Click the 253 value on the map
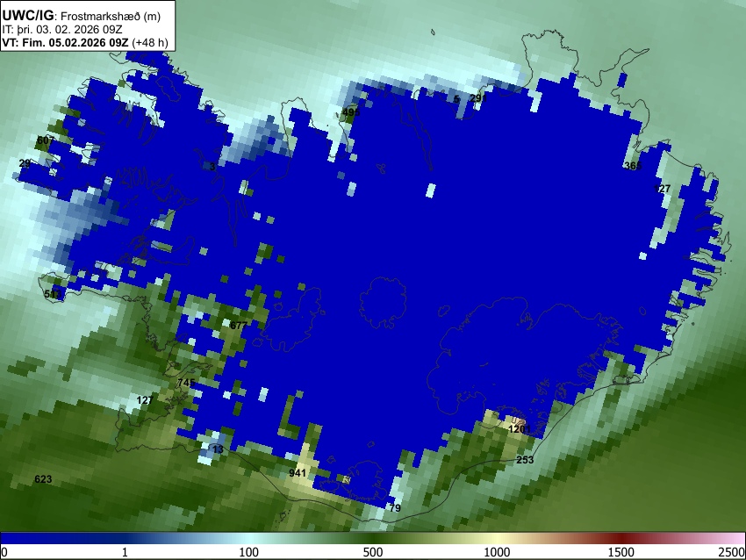Image resolution: width=746 pixels, height=560 pixels. point(525,460)
